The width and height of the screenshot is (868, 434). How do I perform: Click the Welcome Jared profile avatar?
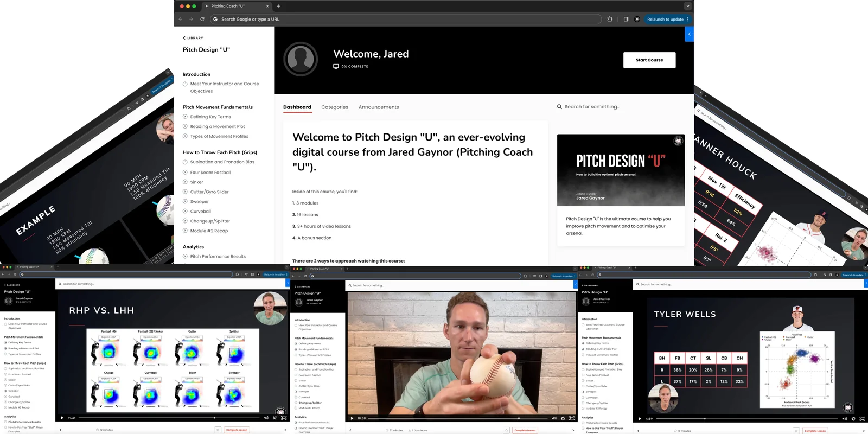(301, 59)
